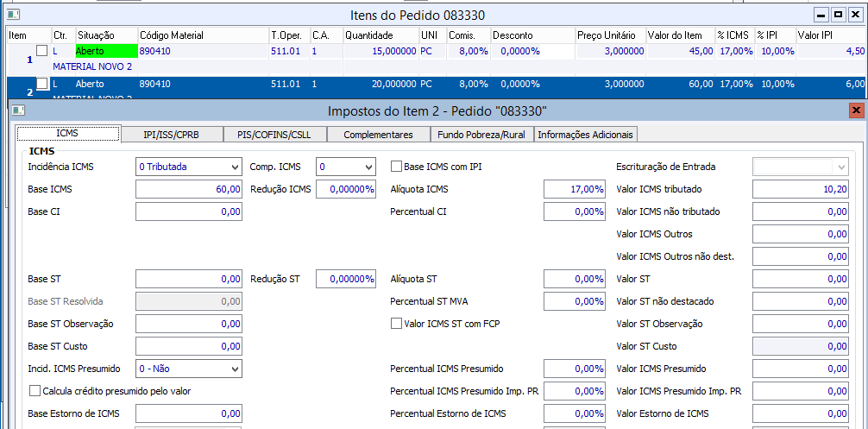The image size is (868, 429).
Task: Click the Valor ICMS tributado field
Action: pos(801,189)
